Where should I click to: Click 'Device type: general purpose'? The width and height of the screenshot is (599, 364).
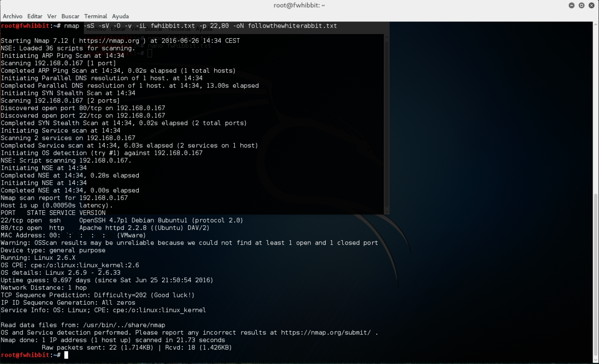click(53, 250)
